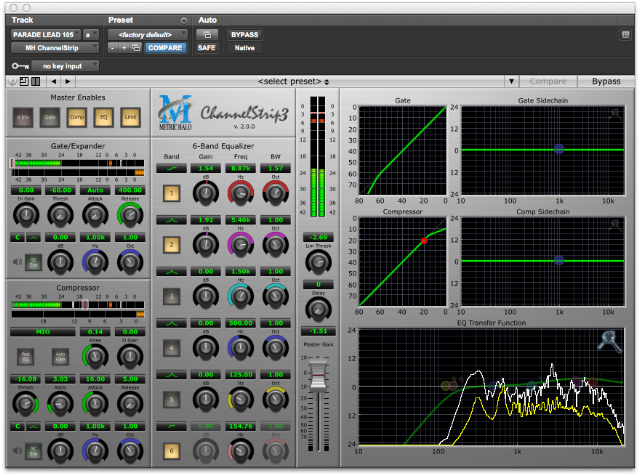Toggle the Comp master enable button
640x476 pixels.
77,117
